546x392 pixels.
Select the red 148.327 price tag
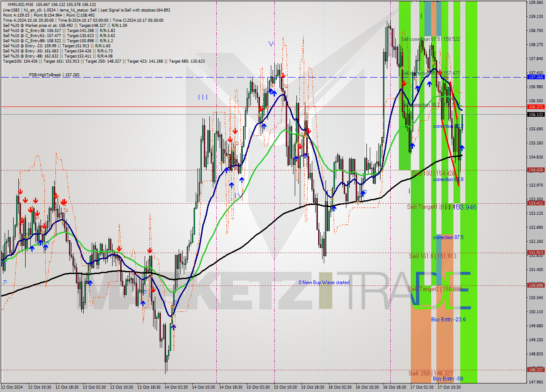(536, 370)
